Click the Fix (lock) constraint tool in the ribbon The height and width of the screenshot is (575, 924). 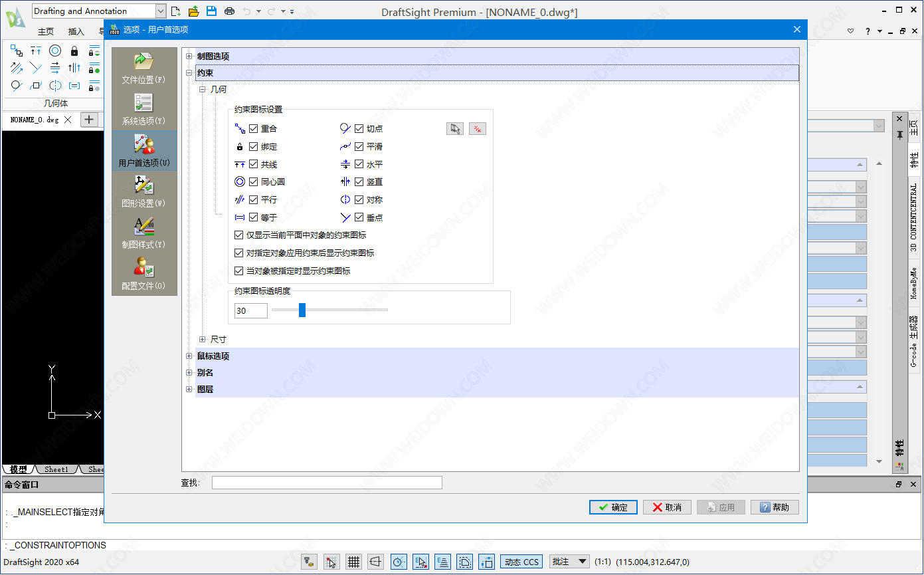tap(74, 51)
